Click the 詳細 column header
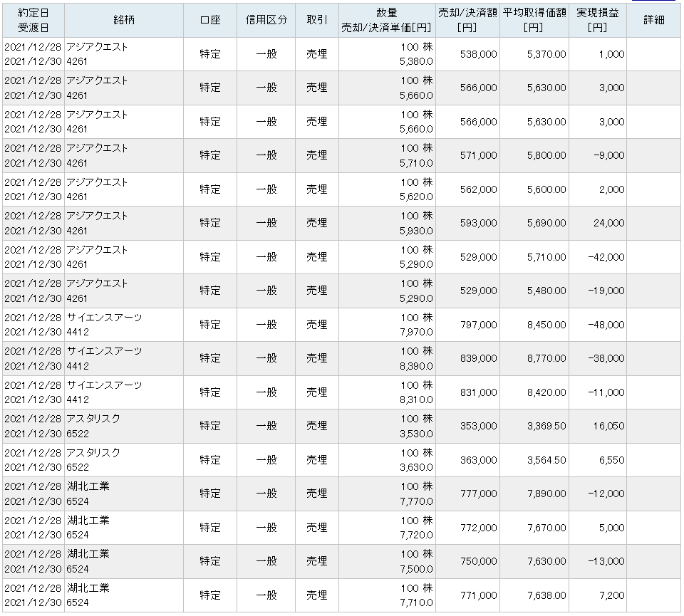 coord(653,20)
